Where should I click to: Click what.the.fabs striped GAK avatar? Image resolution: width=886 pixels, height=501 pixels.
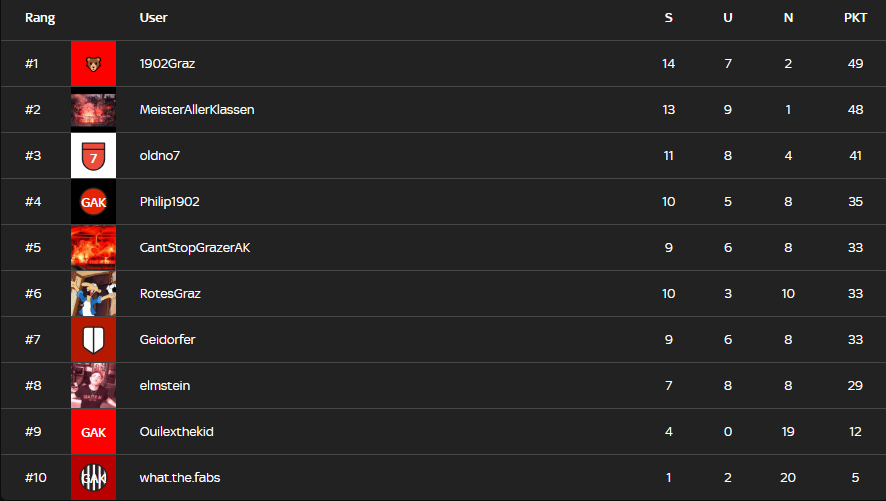coord(93,477)
